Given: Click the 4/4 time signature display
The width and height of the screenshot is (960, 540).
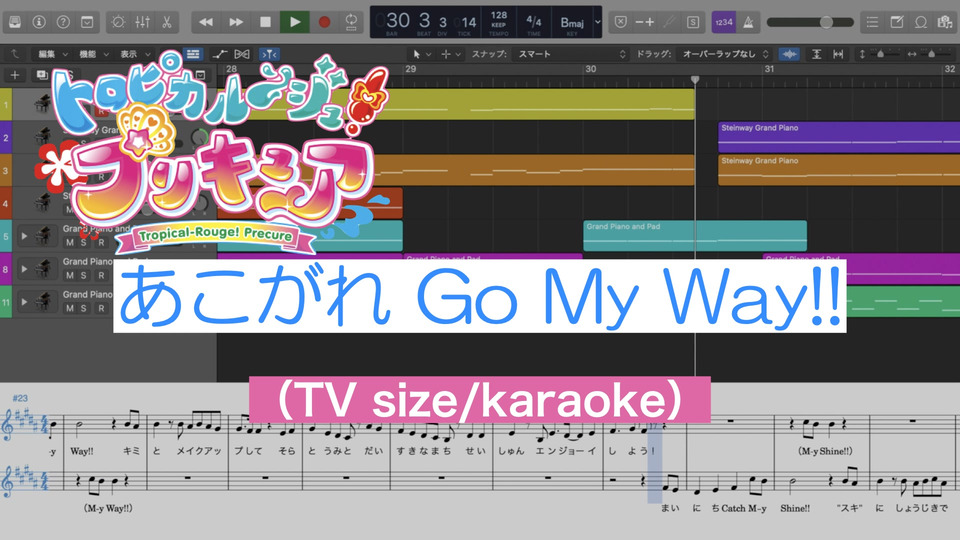Looking at the screenshot, I should click(x=534, y=22).
